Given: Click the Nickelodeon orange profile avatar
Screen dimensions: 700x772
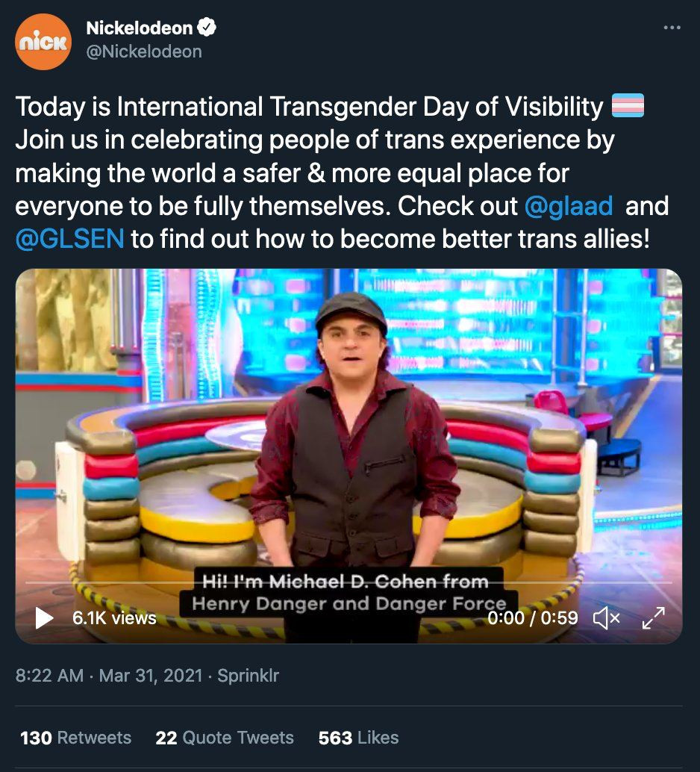Looking at the screenshot, I should [x=43, y=42].
